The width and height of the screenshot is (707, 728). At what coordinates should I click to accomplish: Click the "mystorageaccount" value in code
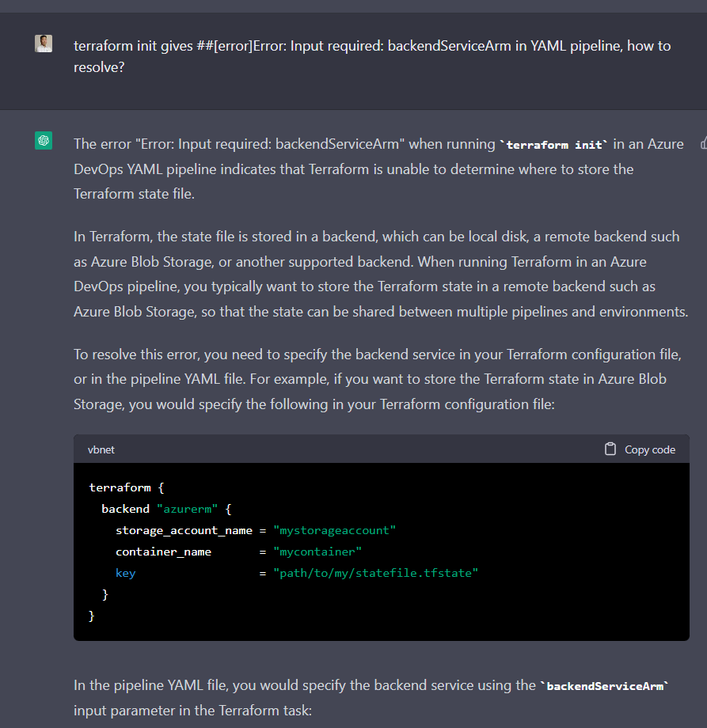pyautogui.click(x=334, y=530)
